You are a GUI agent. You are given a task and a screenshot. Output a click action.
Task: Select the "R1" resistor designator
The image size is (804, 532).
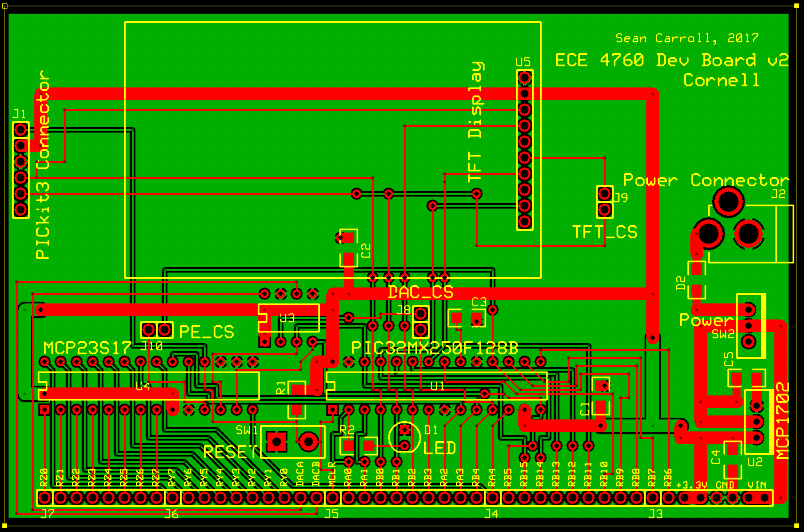(x=281, y=387)
